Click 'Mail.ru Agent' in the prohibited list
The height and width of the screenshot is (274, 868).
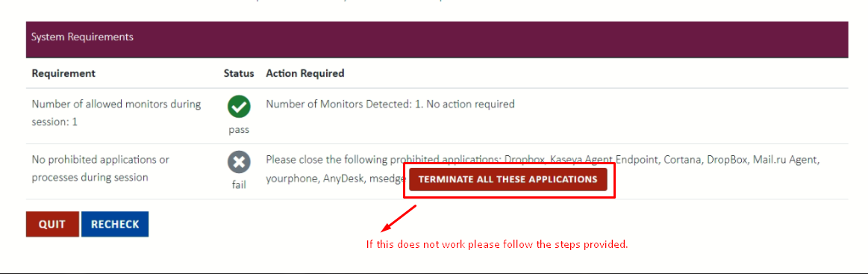(785, 160)
